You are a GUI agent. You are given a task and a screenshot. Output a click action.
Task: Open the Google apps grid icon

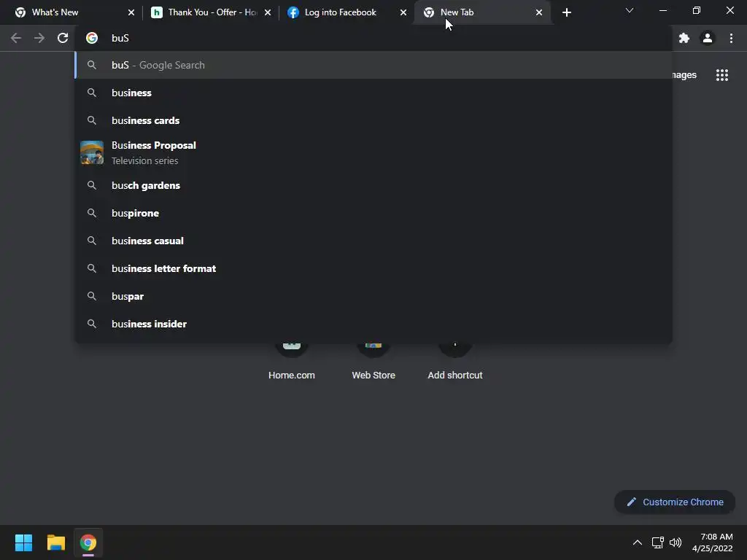point(722,75)
